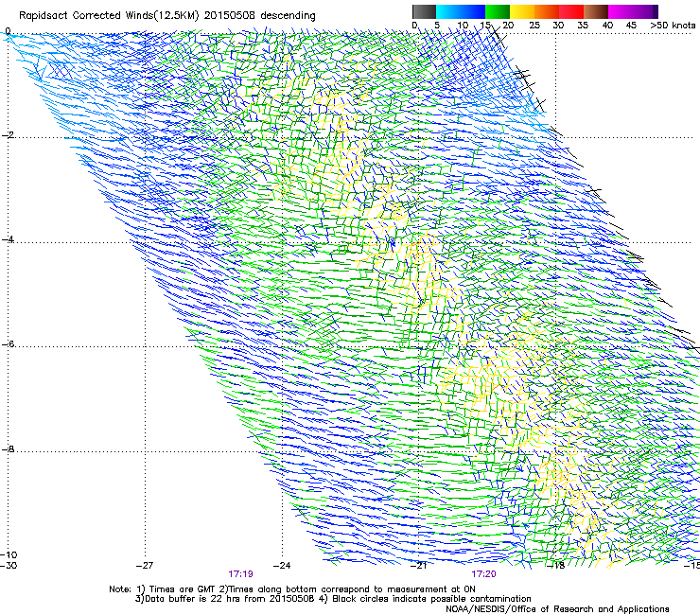Click the latitude label '-8'
Viewport: 700px width, 615px height.
pos(8,449)
